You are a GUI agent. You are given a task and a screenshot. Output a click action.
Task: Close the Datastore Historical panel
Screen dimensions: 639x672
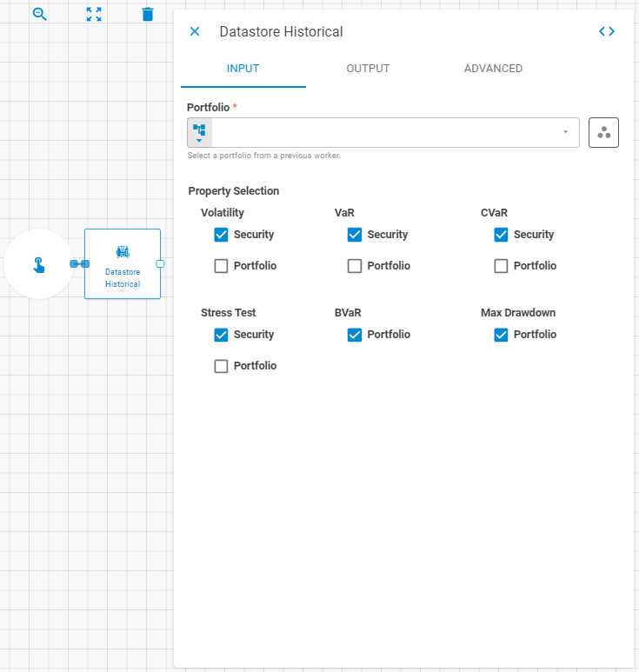click(x=195, y=31)
